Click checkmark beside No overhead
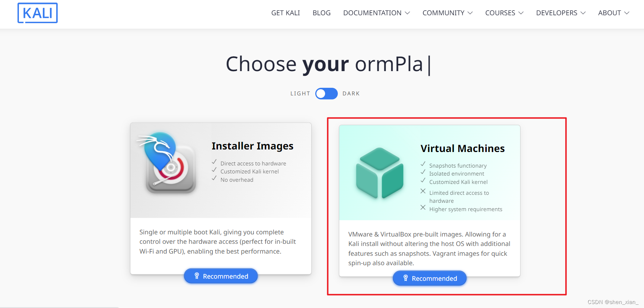Viewport: 644px width, 308px height. click(214, 178)
